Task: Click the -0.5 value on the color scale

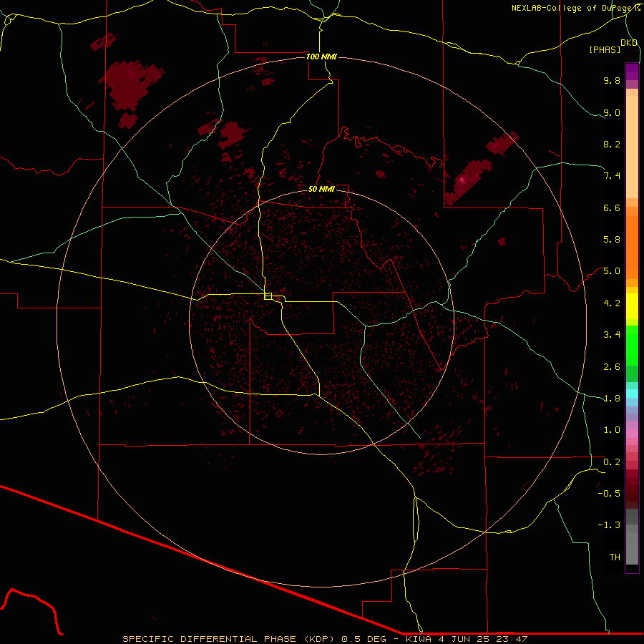Action: pos(609,494)
